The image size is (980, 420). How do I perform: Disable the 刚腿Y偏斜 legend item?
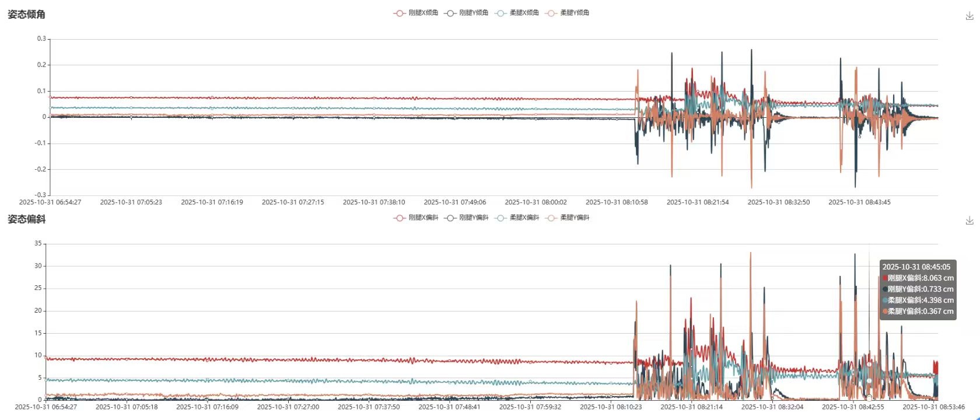coord(467,218)
